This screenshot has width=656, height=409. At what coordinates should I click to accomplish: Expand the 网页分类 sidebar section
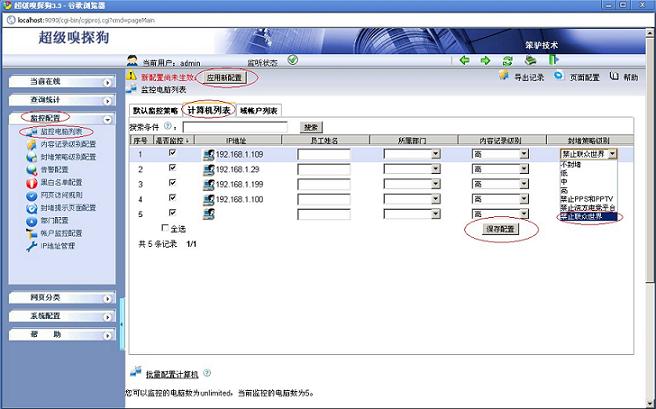click(x=58, y=298)
